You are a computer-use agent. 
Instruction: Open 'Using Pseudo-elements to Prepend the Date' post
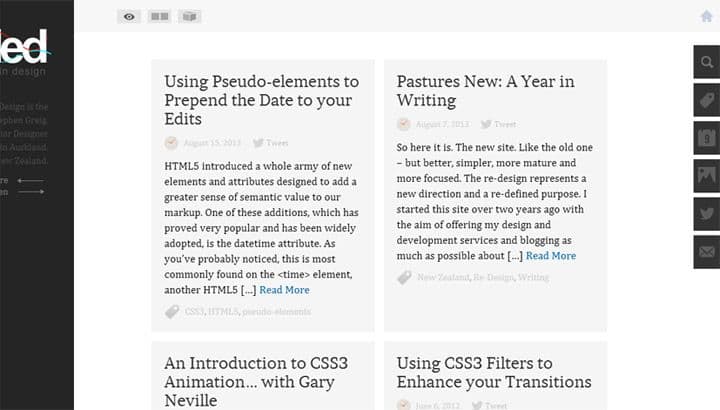(x=261, y=100)
